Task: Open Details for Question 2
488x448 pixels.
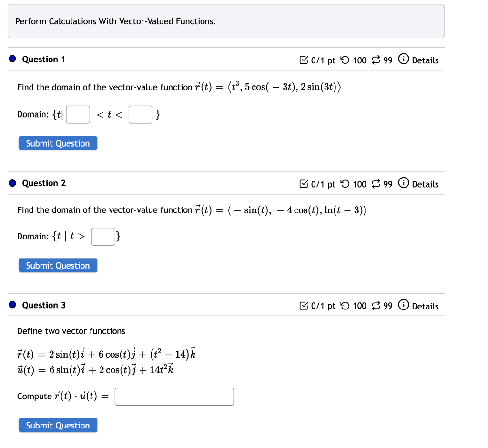Action: click(425, 184)
